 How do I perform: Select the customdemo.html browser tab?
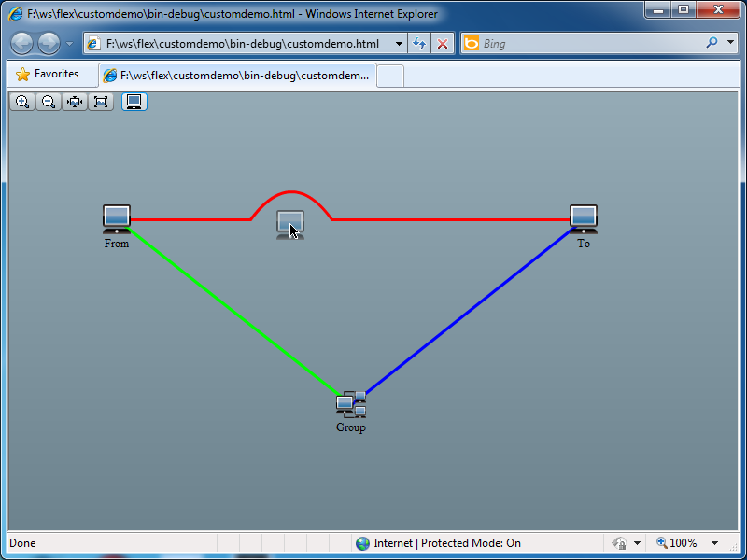238,76
